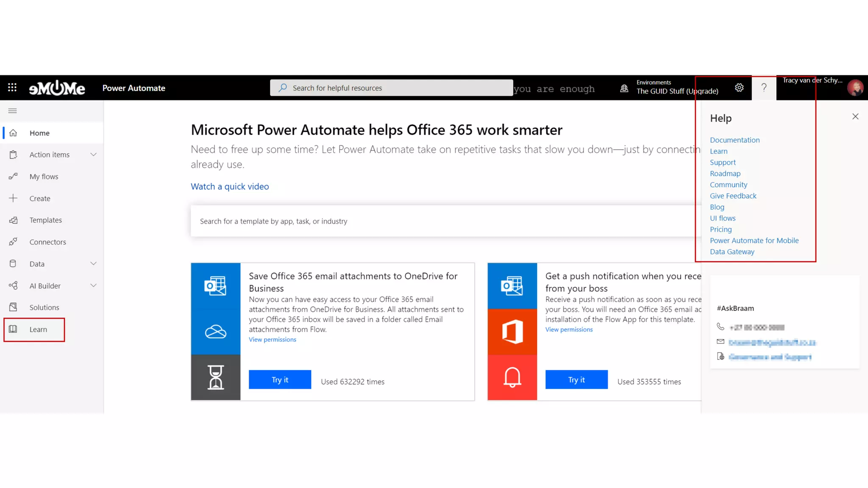The image size is (868, 488).
Task: Close the Help panel
Action: coord(855,116)
